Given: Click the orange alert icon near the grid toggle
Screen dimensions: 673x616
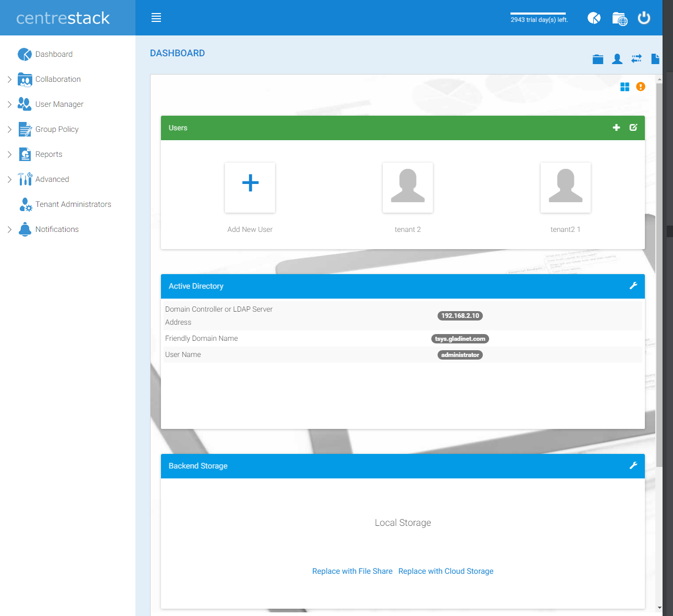Looking at the screenshot, I should (640, 87).
